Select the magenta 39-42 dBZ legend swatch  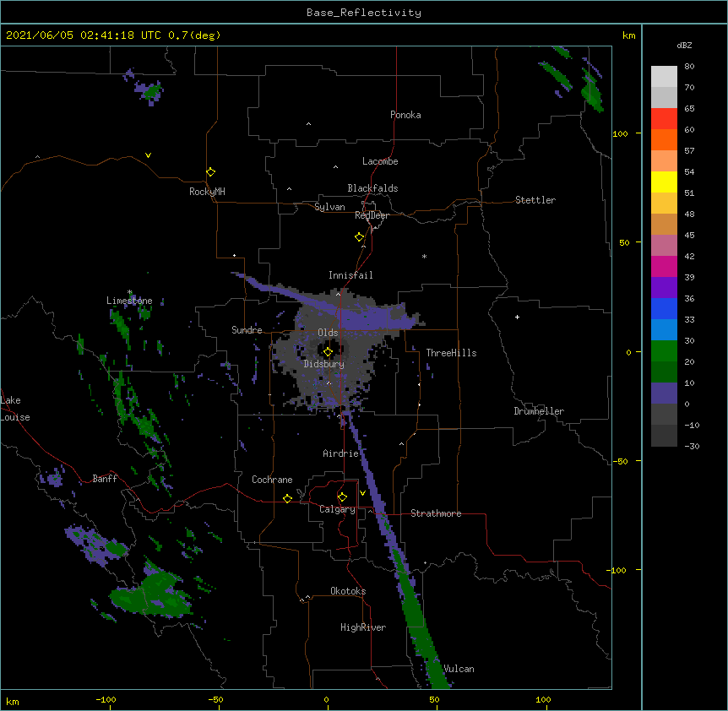[x=664, y=266]
